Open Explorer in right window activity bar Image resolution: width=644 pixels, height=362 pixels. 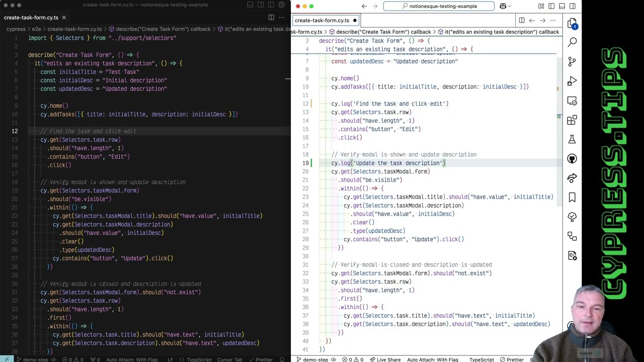(572, 24)
